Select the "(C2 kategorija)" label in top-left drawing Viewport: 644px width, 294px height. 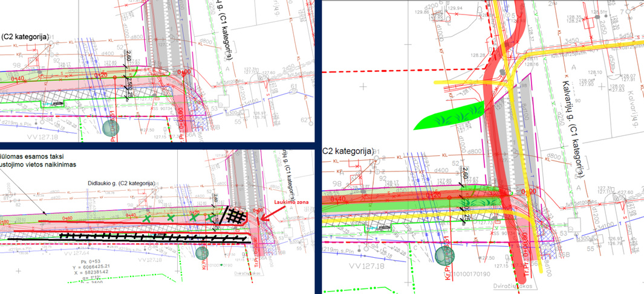[x=25, y=36]
